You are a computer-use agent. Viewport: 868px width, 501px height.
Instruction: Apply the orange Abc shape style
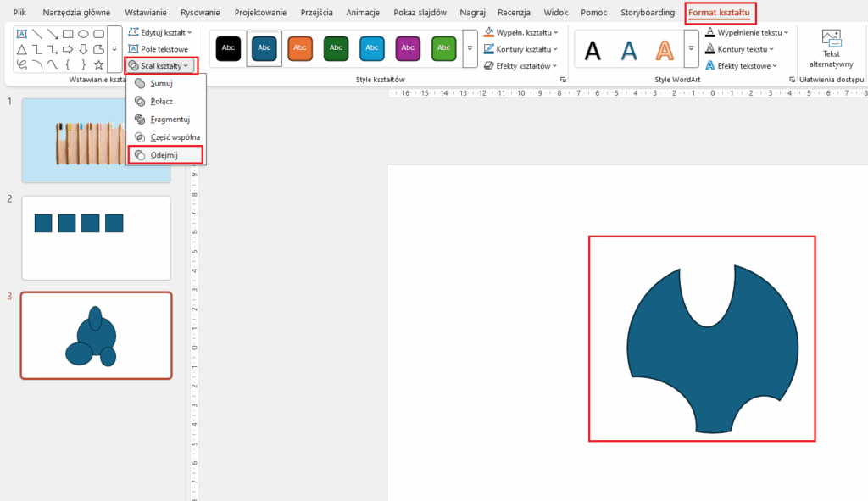point(300,48)
